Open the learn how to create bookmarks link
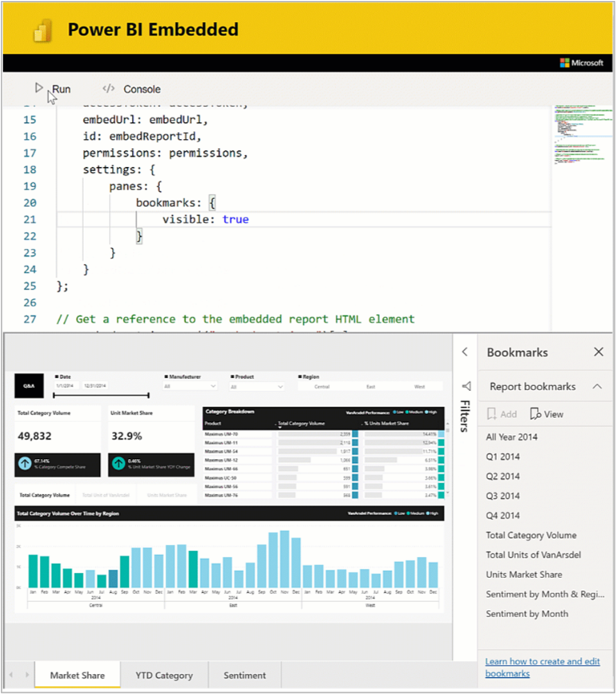The image size is (616, 694). [x=542, y=667]
